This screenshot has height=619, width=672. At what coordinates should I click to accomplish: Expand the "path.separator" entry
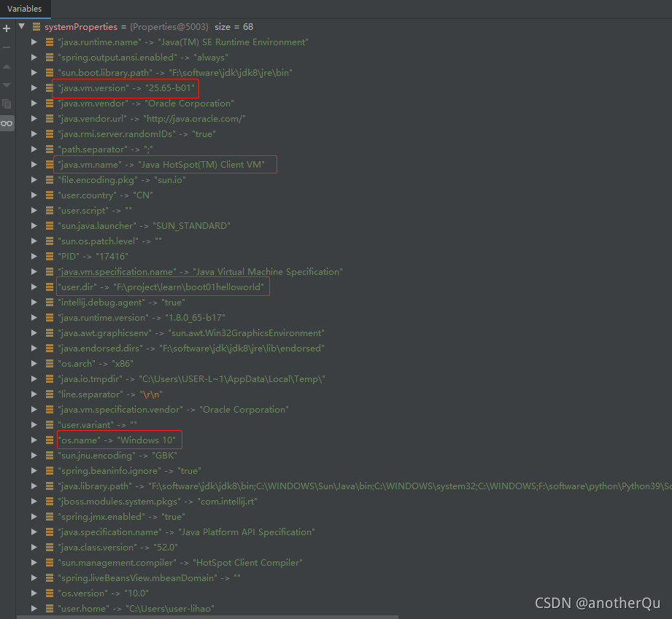pyautogui.click(x=34, y=149)
